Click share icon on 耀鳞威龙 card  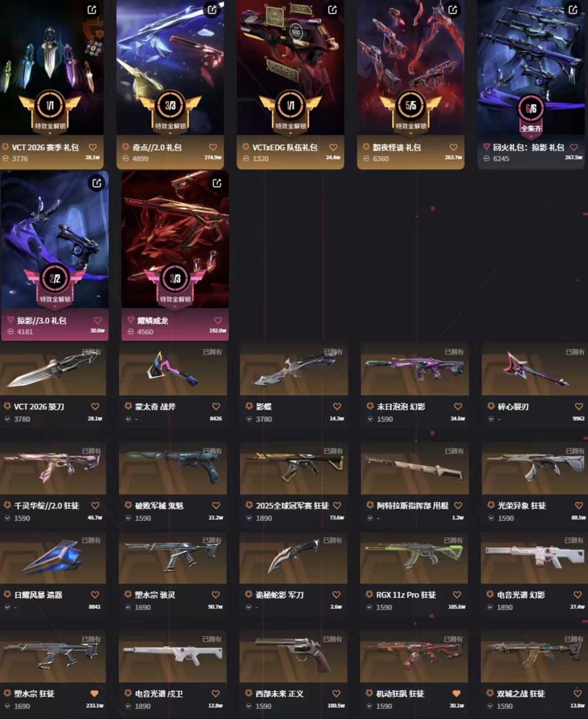point(217,183)
